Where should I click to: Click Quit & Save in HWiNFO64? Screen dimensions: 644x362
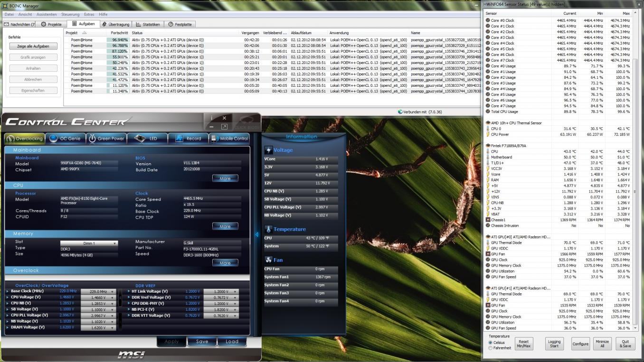(625, 344)
